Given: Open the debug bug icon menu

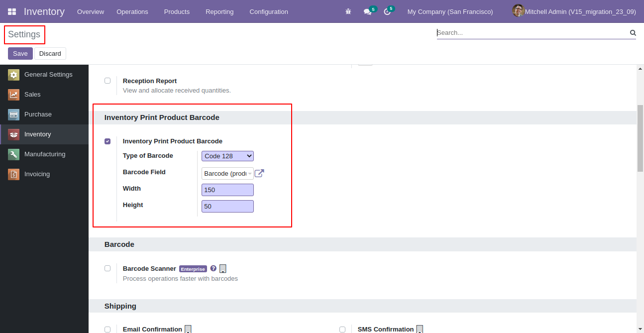Looking at the screenshot, I should (x=348, y=11).
